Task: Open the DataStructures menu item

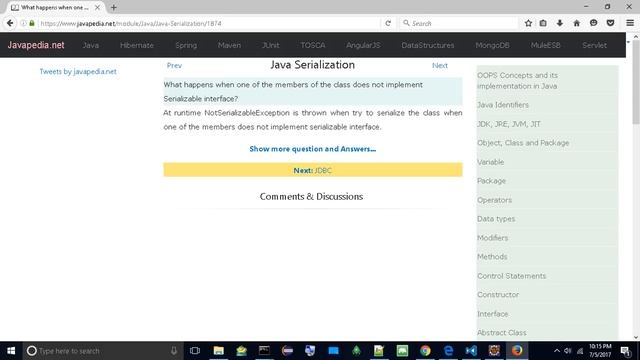Action: [x=428, y=45]
